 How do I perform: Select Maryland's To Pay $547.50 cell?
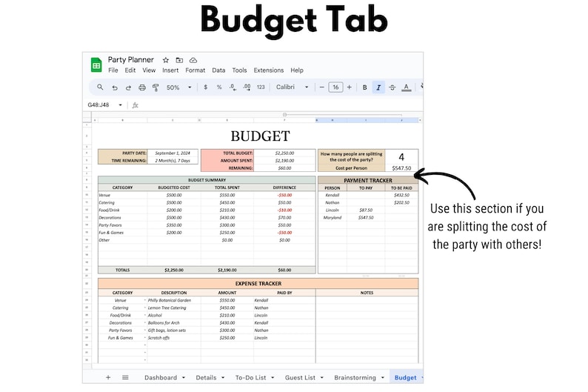coord(366,218)
